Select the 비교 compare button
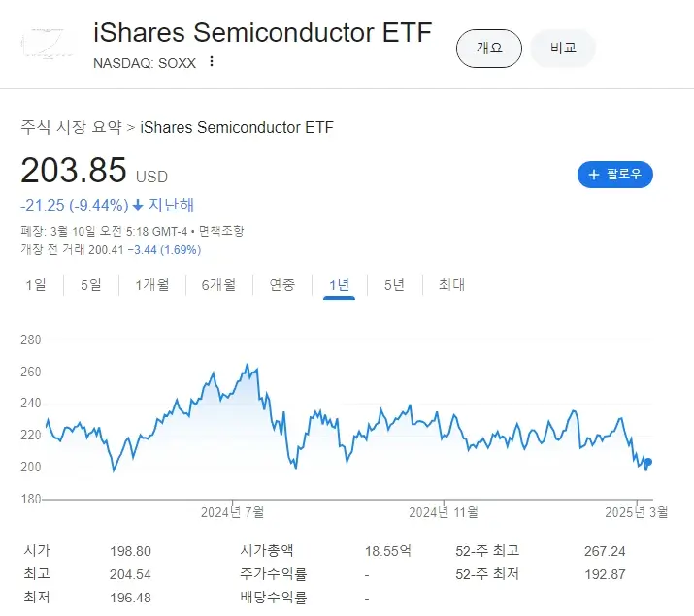 pos(563,48)
